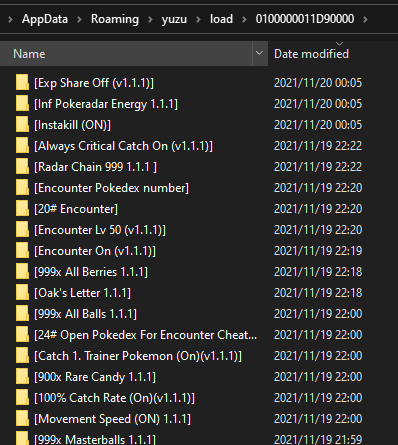Screen dimensions: 398x445
Task: Click folder icon of Radar Chain 999
Action: coord(22,167)
